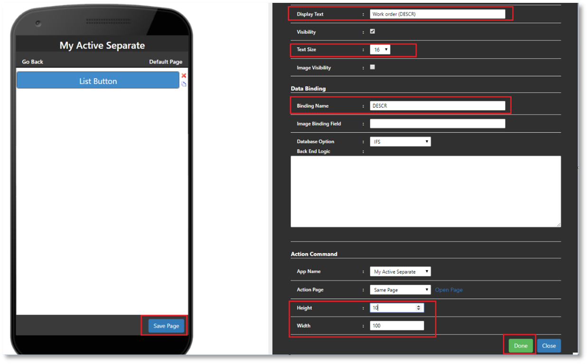
Task: Click into the Binding Name field
Action: (438, 106)
